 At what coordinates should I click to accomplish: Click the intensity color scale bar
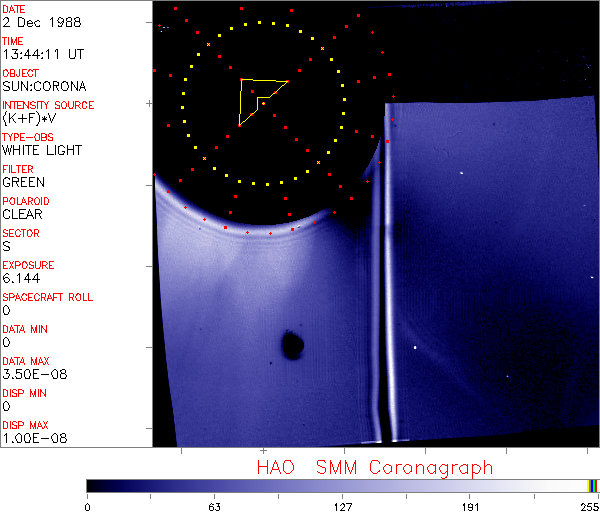[342, 486]
